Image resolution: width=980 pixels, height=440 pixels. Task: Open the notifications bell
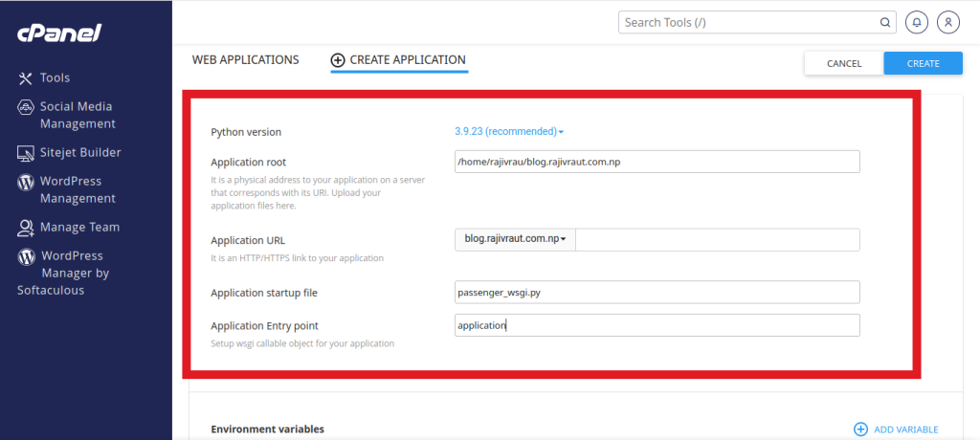[x=917, y=23]
